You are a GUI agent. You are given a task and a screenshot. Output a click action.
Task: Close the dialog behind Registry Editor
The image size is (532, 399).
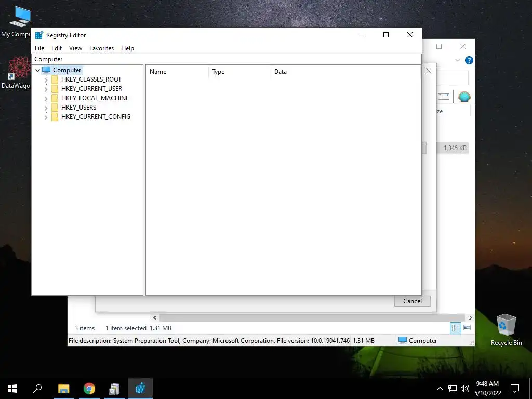coord(429,71)
